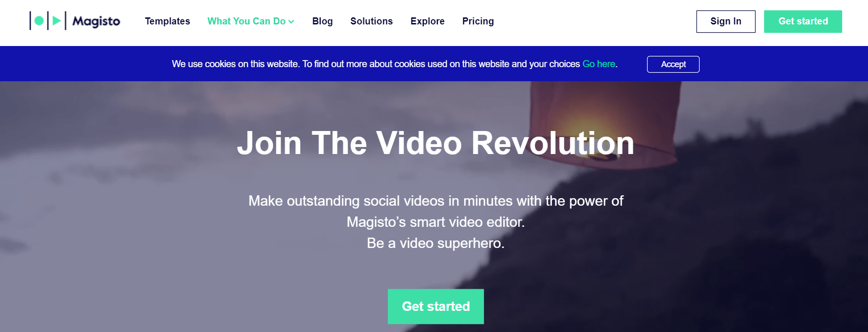Open the Templates menu item
868x332 pixels.
pyautogui.click(x=167, y=21)
